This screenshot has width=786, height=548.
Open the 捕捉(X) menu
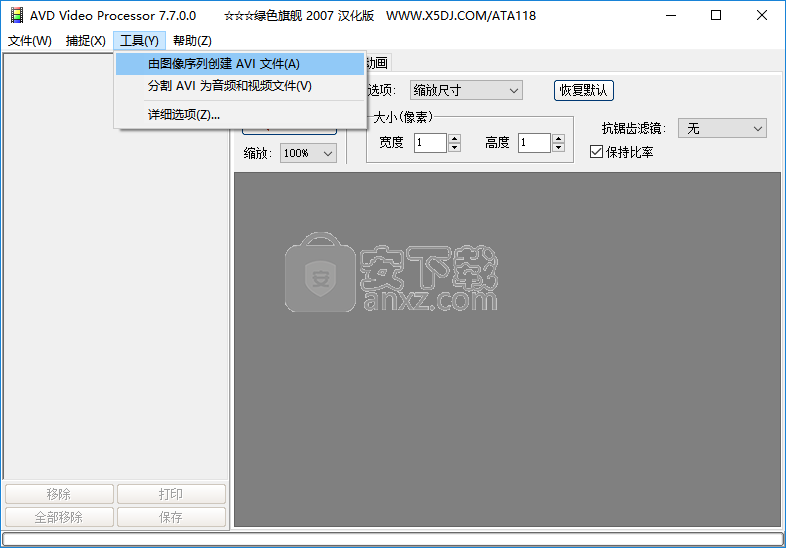coord(86,41)
